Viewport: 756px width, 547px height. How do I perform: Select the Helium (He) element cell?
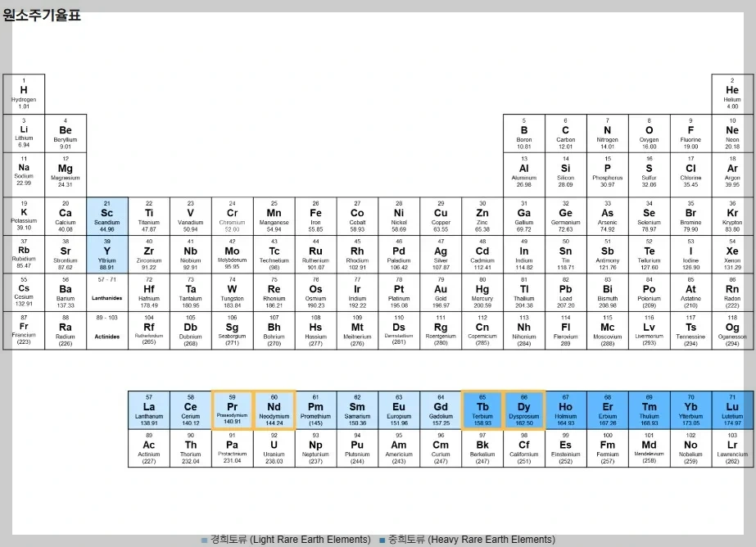[x=732, y=94]
